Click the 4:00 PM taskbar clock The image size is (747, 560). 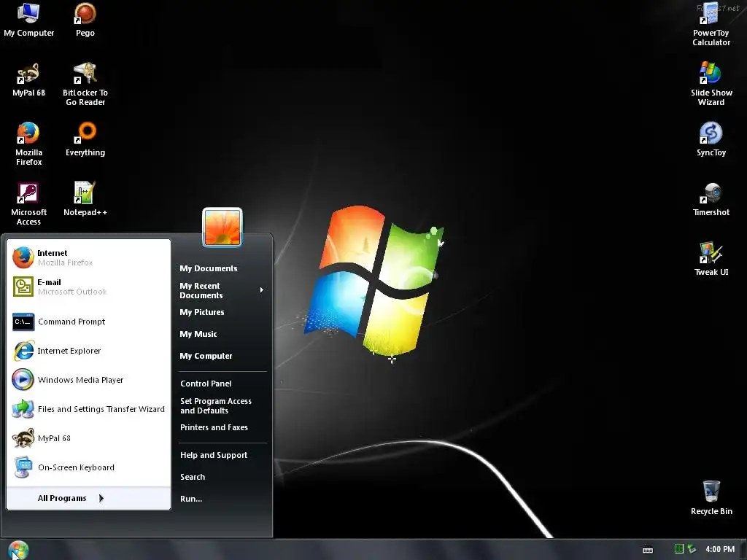pos(720,550)
